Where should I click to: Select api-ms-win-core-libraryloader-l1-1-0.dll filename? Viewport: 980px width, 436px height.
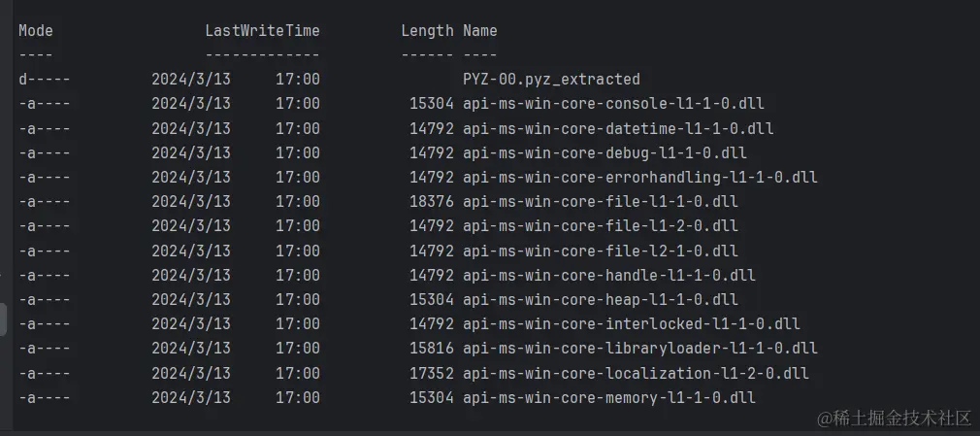pyautogui.click(x=640, y=349)
